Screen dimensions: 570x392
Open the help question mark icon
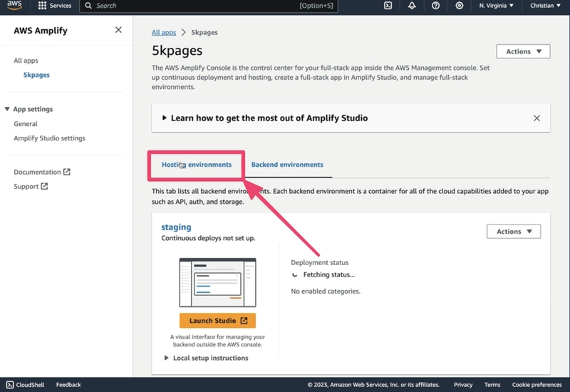[435, 6]
